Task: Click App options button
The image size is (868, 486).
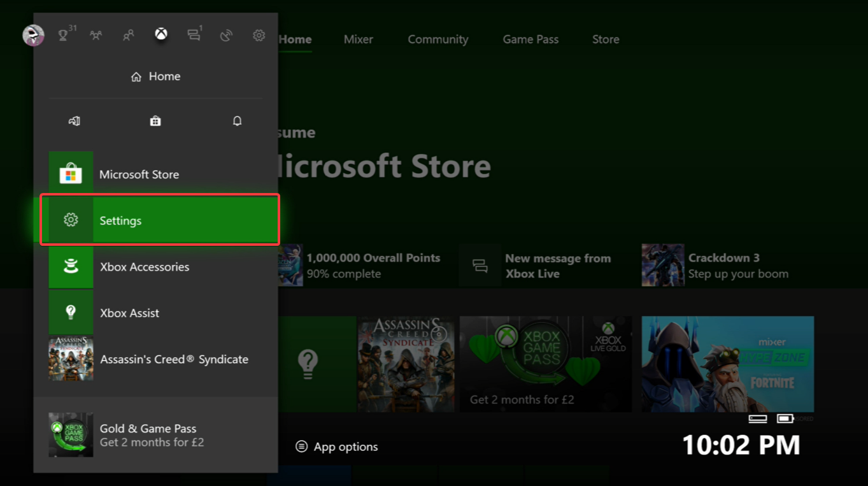Action: 337,447
